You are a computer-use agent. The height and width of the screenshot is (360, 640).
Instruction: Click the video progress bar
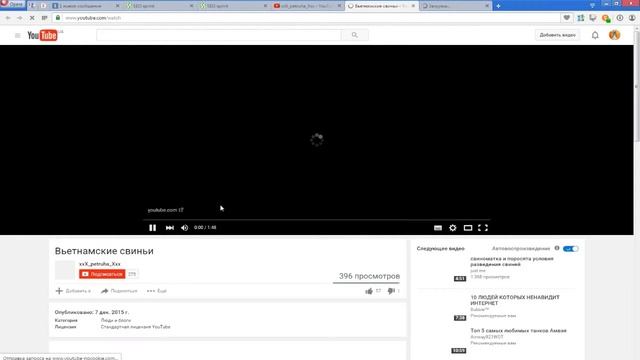point(317,220)
